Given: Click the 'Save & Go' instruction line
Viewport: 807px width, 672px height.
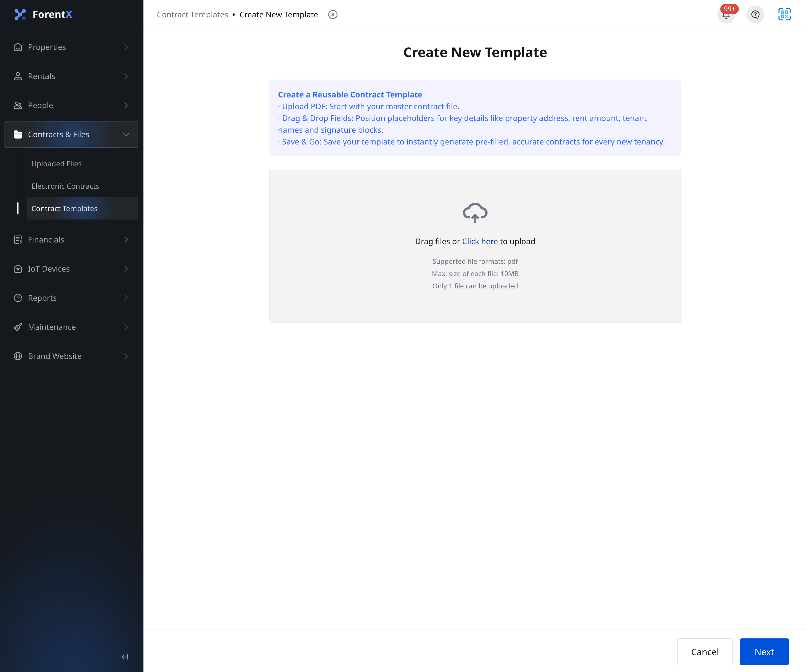Looking at the screenshot, I should (x=471, y=142).
